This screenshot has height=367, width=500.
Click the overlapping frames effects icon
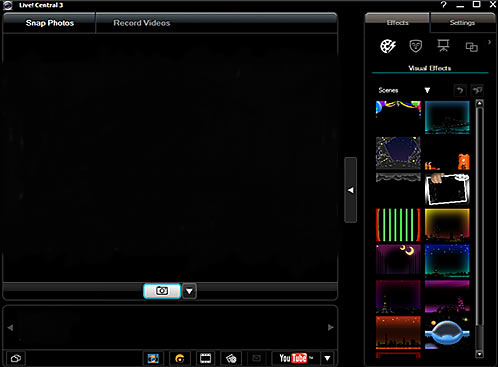click(x=471, y=47)
